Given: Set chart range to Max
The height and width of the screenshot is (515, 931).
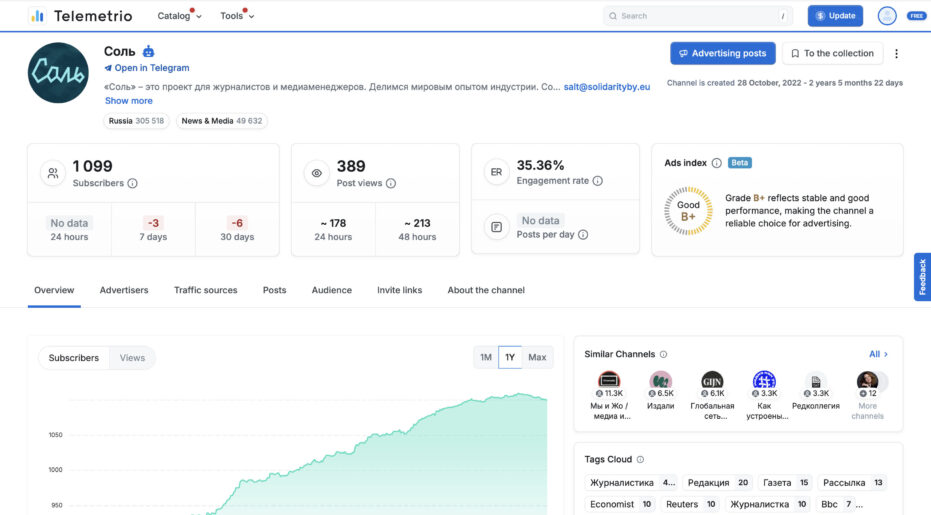Looking at the screenshot, I should [x=537, y=358].
